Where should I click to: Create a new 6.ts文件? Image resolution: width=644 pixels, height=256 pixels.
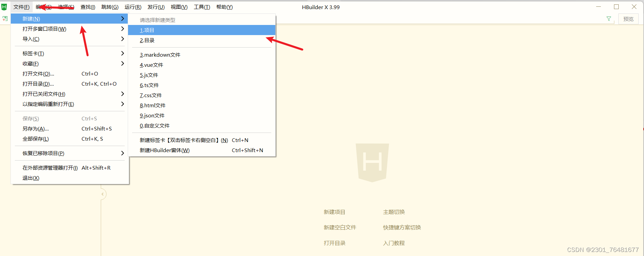pos(202,85)
